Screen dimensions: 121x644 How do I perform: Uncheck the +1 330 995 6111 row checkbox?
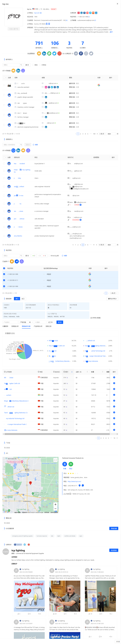(x=4, y=280)
